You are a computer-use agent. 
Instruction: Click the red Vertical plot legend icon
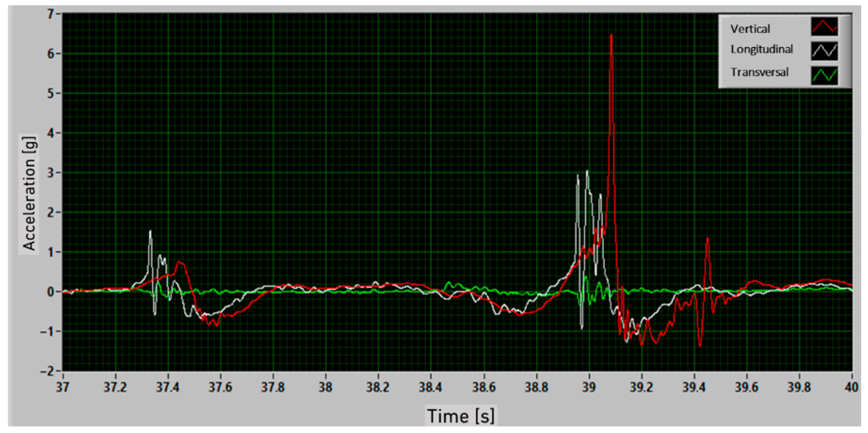click(824, 27)
